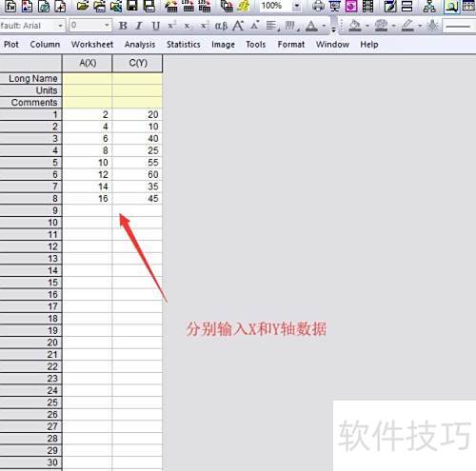Toggle Superscript x² formatting
The height and width of the screenshot is (471, 476).
tap(171, 26)
